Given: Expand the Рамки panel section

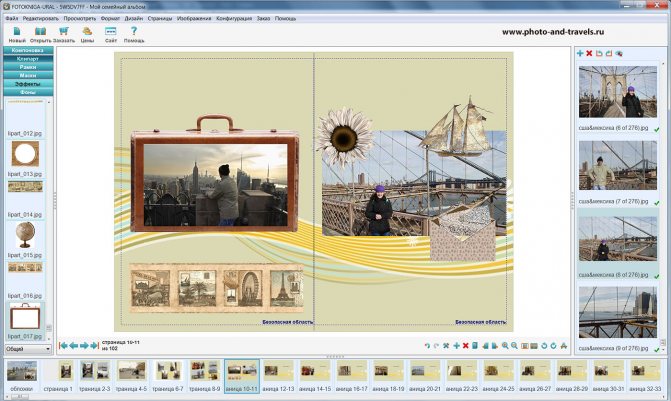Looking at the screenshot, I should [x=27, y=68].
